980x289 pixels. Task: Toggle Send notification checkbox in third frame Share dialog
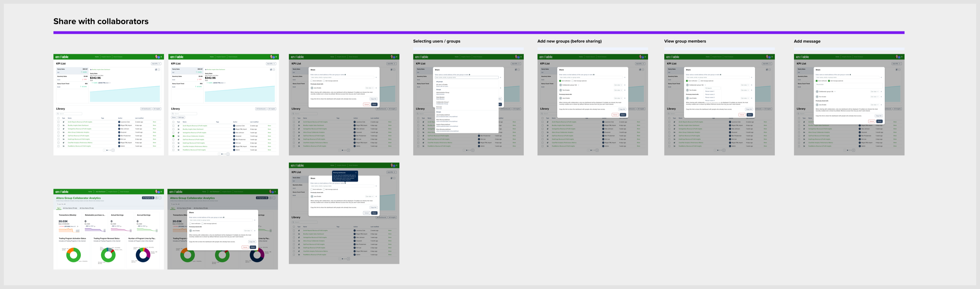[311, 81]
